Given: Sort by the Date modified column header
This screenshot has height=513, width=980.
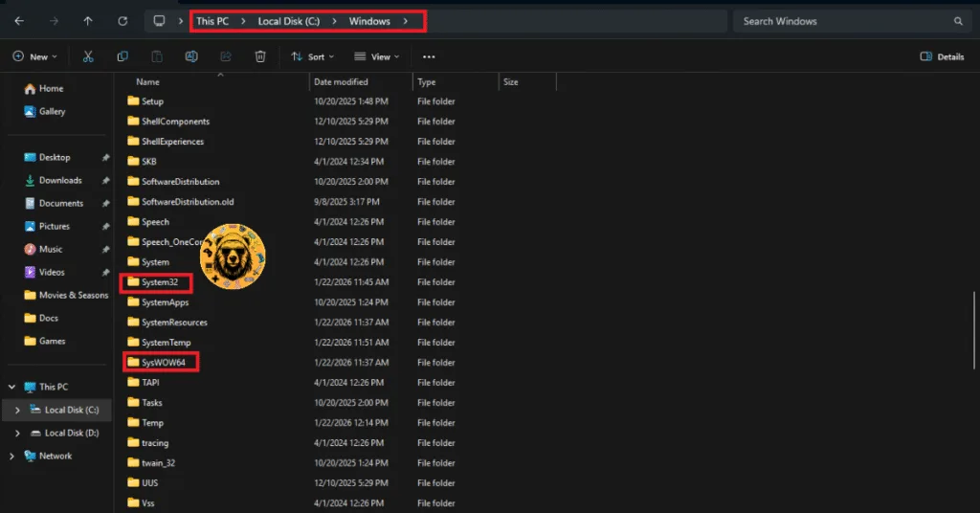Looking at the screenshot, I should 343,82.
